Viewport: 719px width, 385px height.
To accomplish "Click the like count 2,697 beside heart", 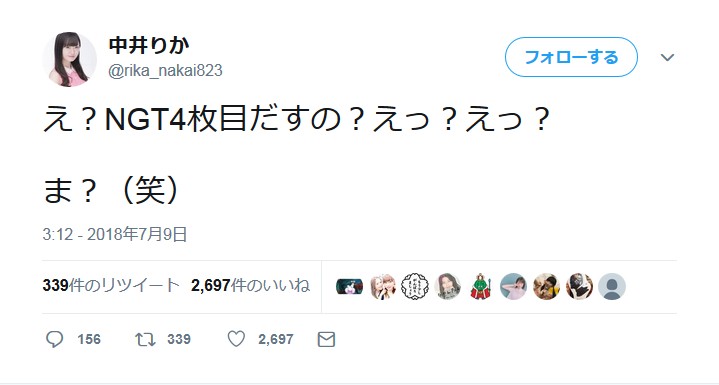I will click(276, 340).
